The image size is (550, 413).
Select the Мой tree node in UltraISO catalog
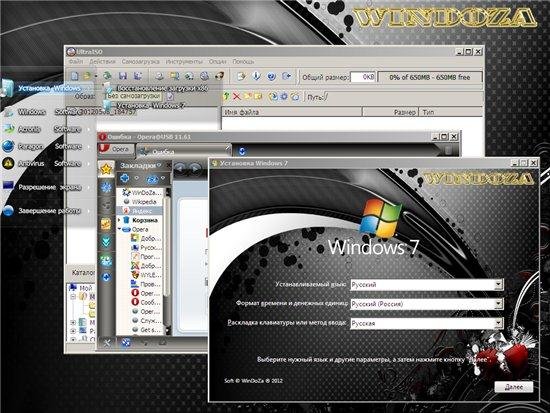pos(81,287)
